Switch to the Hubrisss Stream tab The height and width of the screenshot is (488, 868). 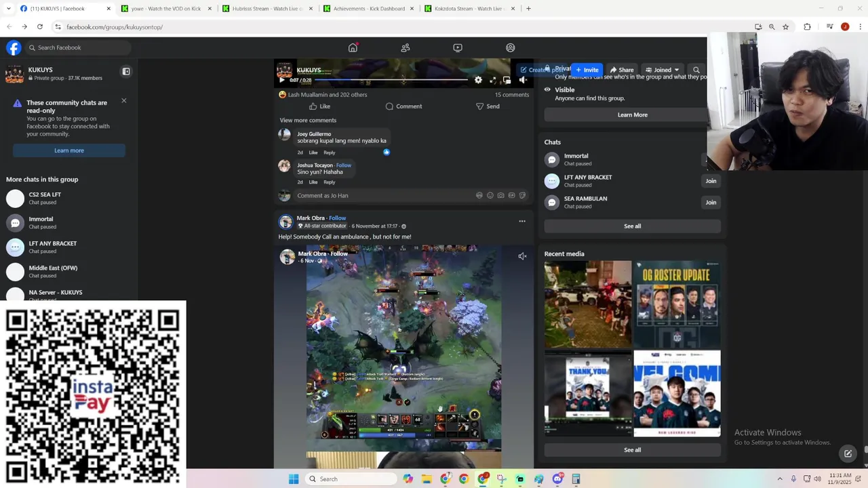click(267, 9)
